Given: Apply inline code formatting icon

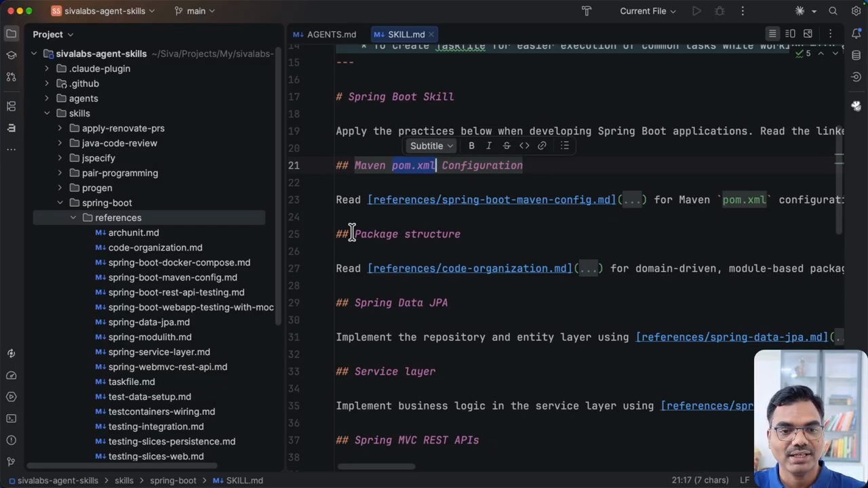Looking at the screenshot, I should pos(524,146).
